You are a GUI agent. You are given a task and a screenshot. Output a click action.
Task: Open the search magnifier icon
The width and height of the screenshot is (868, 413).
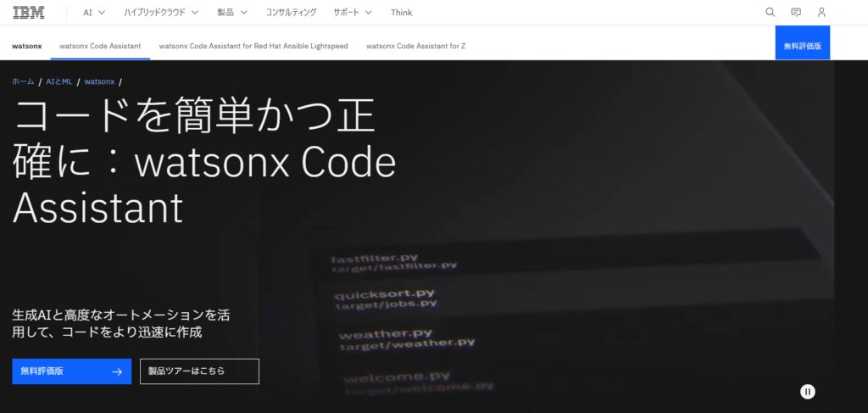point(770,12)
